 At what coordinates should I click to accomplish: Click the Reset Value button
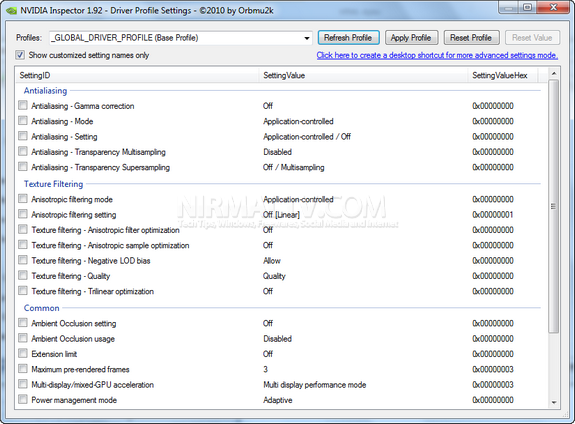pos(532,38)
